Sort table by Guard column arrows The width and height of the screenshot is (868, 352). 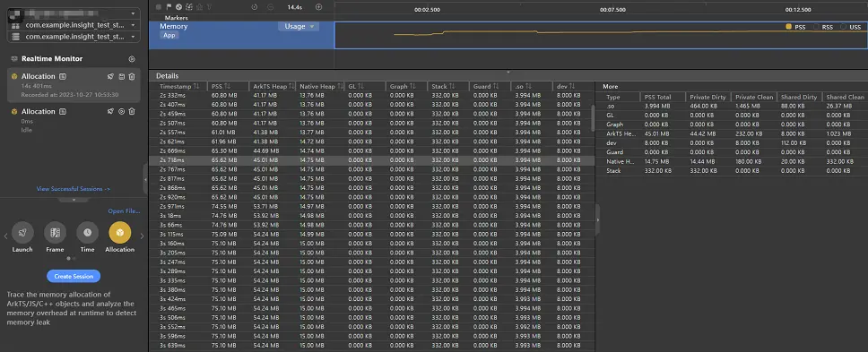tap(497, 87)
